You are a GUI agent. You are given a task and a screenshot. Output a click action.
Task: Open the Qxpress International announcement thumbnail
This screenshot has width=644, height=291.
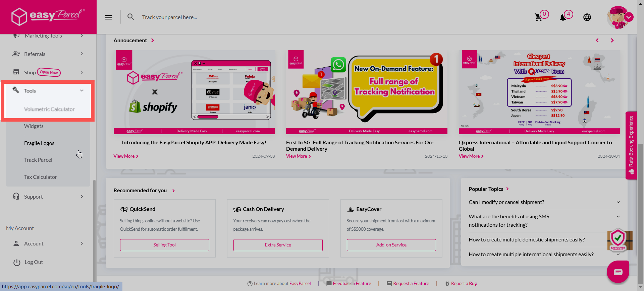click(539, 92)
